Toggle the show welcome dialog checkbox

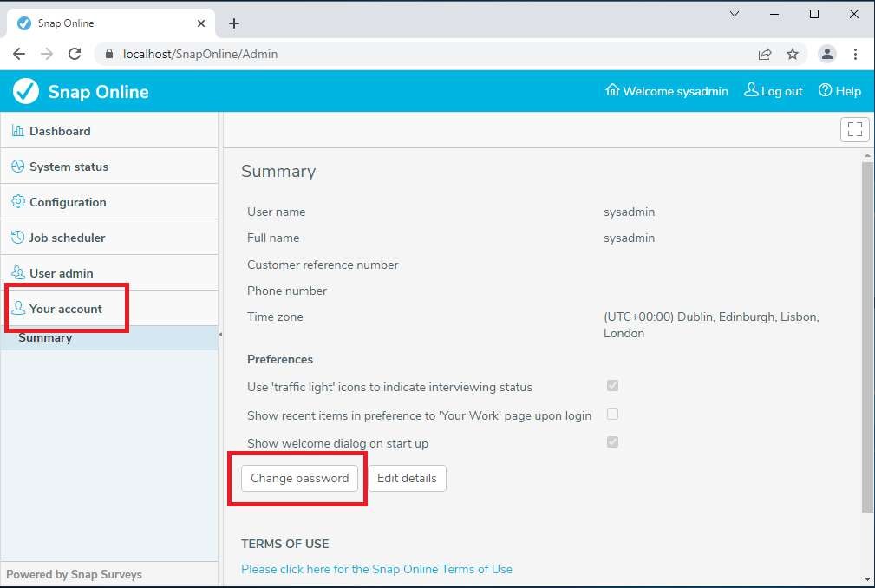pos(613,442)
